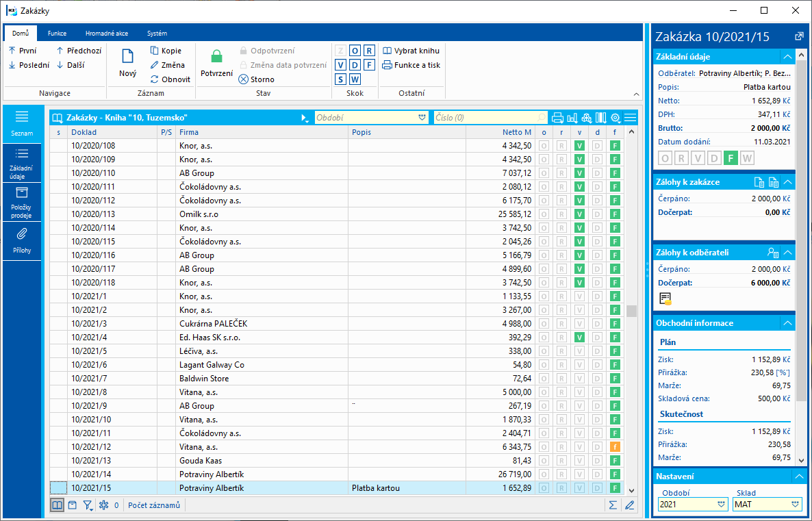Open the Sklad MAT dropdown

tap(796, 505)
